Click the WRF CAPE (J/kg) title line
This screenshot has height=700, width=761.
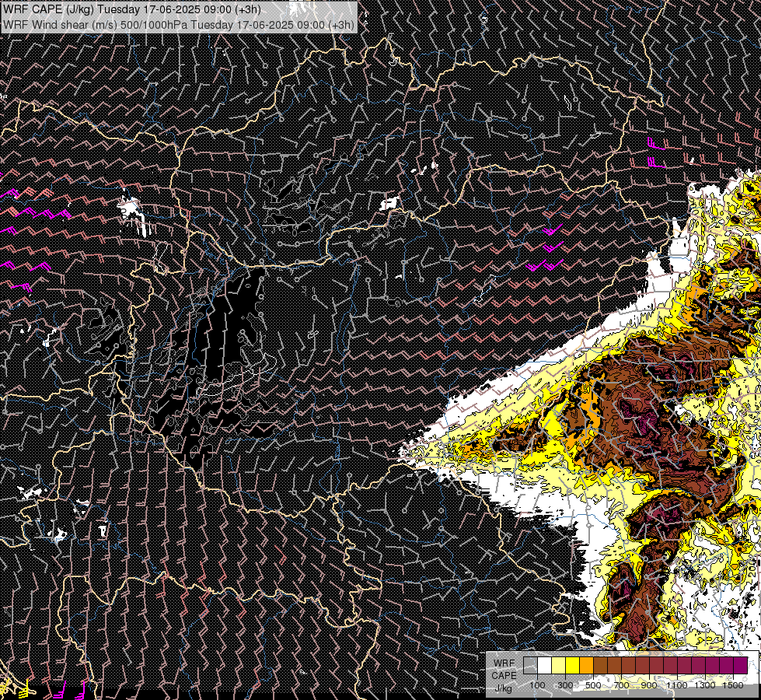[x=132, y=9]
